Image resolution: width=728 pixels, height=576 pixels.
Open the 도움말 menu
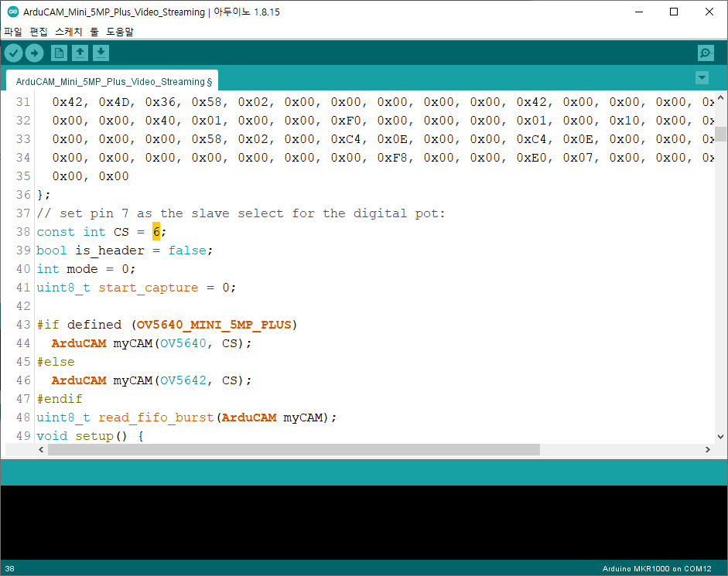[120, 32]
